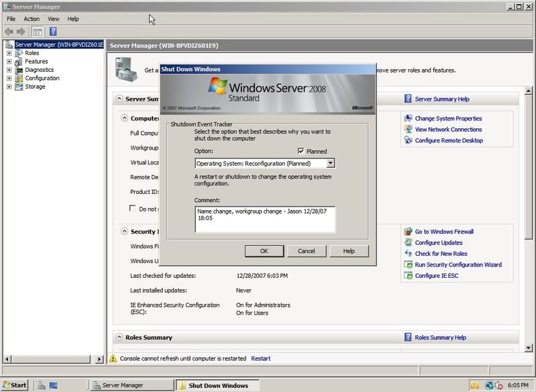
Task: Click inside the Comment text box
Action: 265,219
